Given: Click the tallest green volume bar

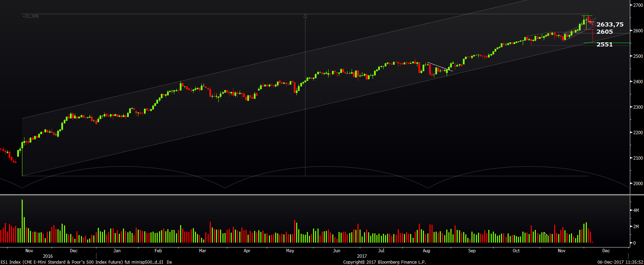Looking at the screenshot, I should 22,220.
